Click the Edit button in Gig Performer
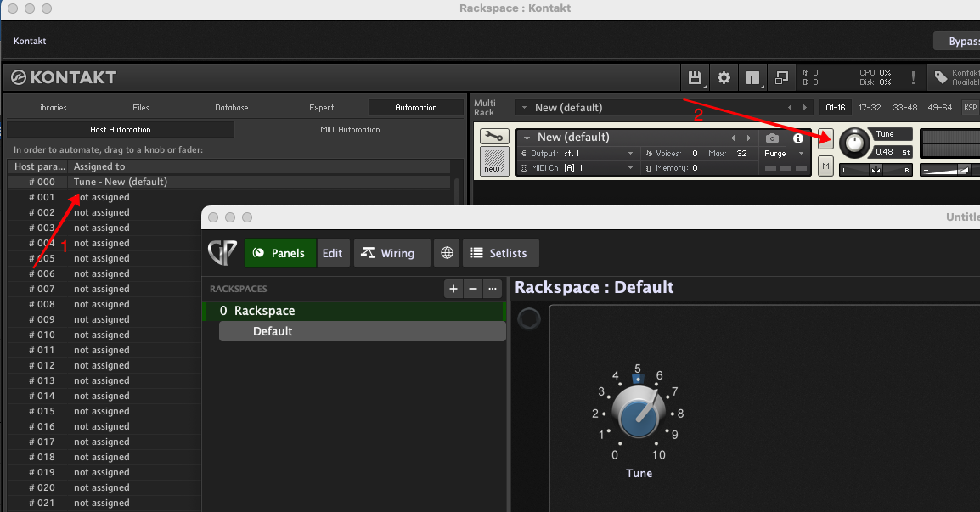 point(333,252)
